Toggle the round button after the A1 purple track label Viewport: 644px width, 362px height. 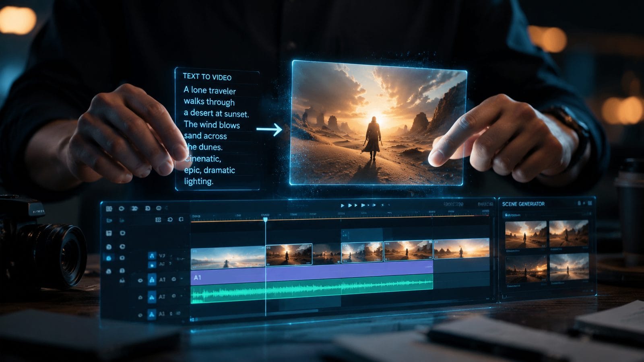pyautogui.click(x=174, y=279)
